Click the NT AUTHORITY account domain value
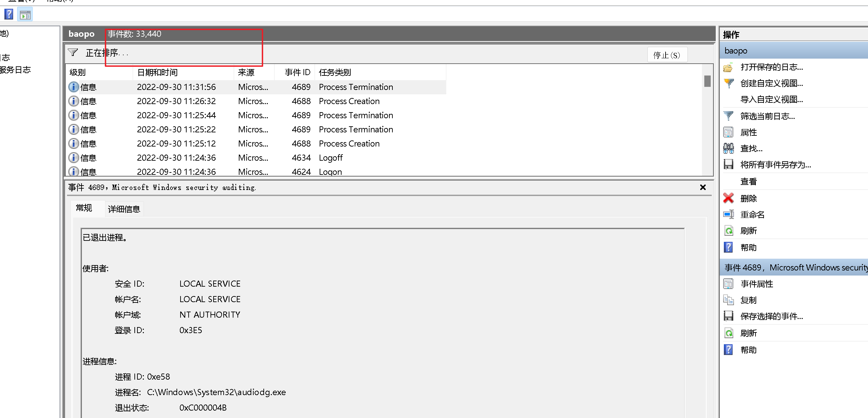868x418 pixels. click(210, 315)
